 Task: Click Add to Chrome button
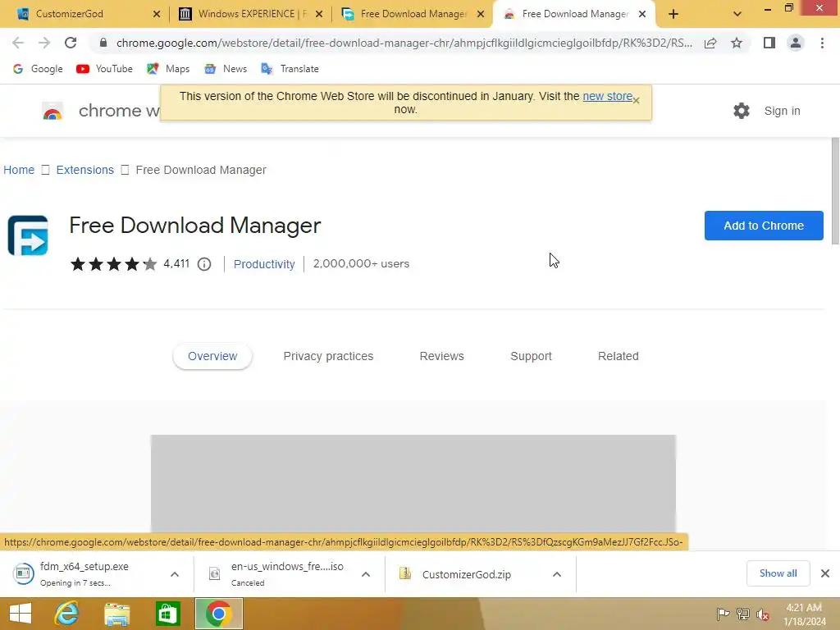click(x=764, y=226)
